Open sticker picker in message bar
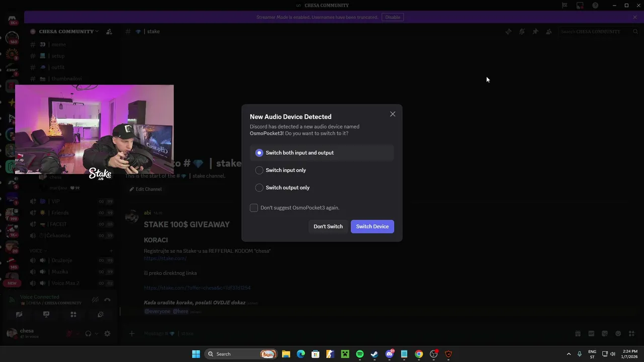Screen dimensions: 644x362 coord(605,333)
